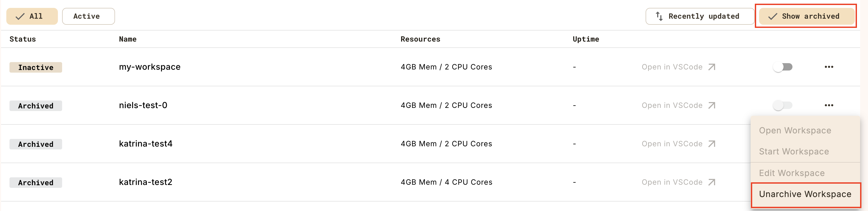The image size is (868, 211).
Task: Click the external arrow icon for katrina-test4
Action: (711, 144)
